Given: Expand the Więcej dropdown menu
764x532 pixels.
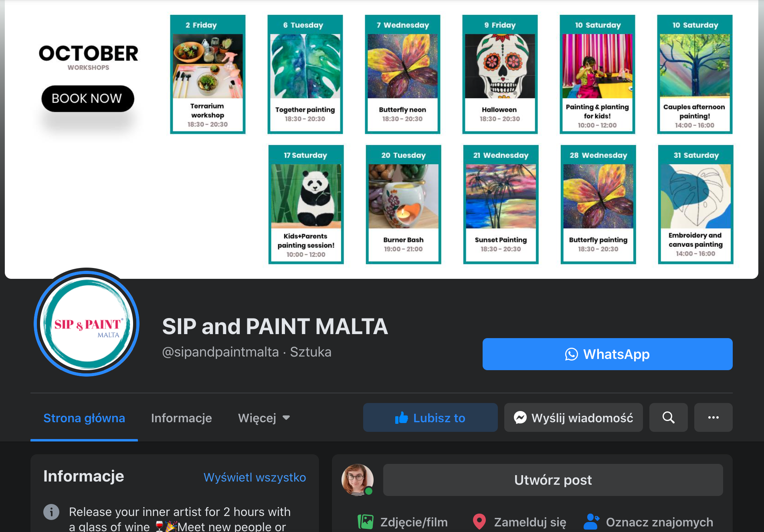Looking at the screenshot, I should pos(264,418).
